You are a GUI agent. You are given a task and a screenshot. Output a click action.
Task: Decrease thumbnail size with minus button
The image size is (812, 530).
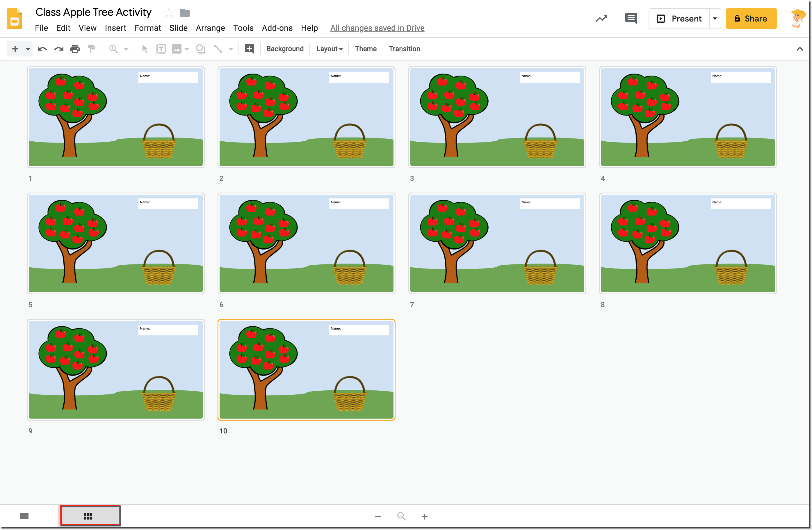point(378,516)
